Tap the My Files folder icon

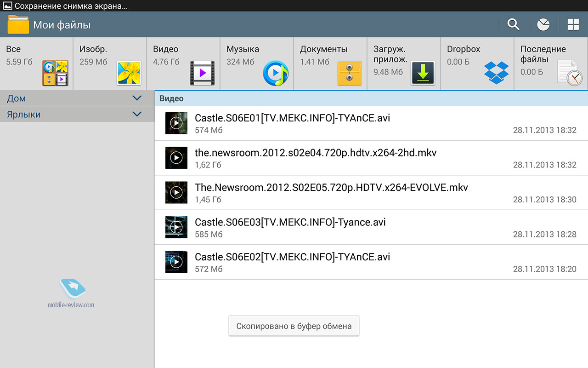18,24
